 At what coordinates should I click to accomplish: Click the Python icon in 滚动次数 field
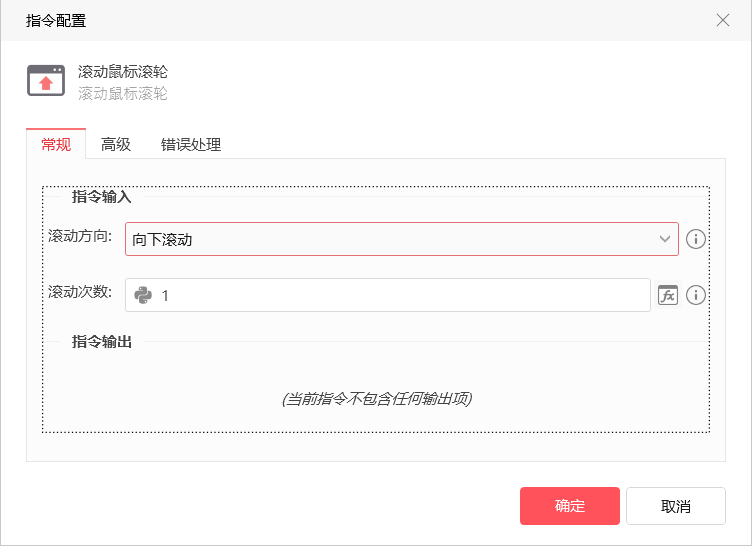(x=143, y=295)
